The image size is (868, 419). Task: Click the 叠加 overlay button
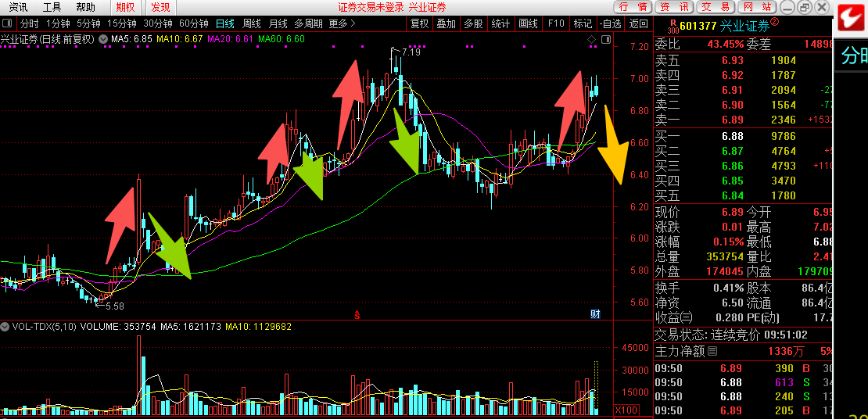tap(447, 23)
